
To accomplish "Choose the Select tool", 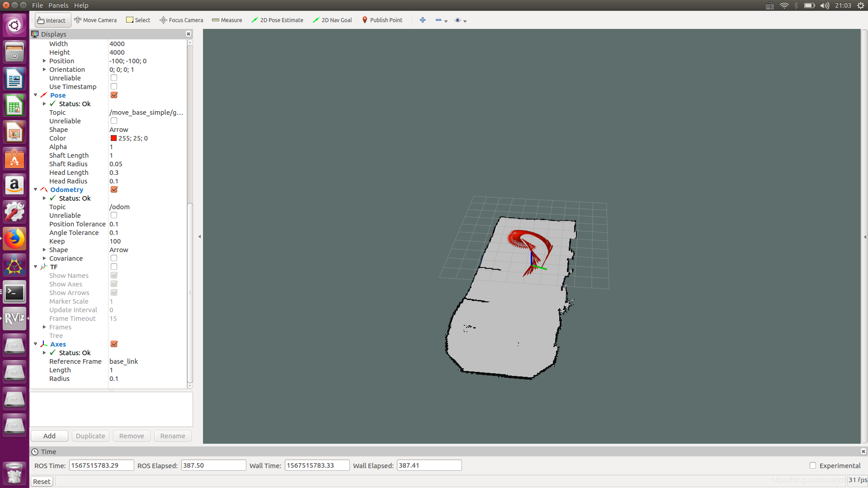I will coord(138,20).
